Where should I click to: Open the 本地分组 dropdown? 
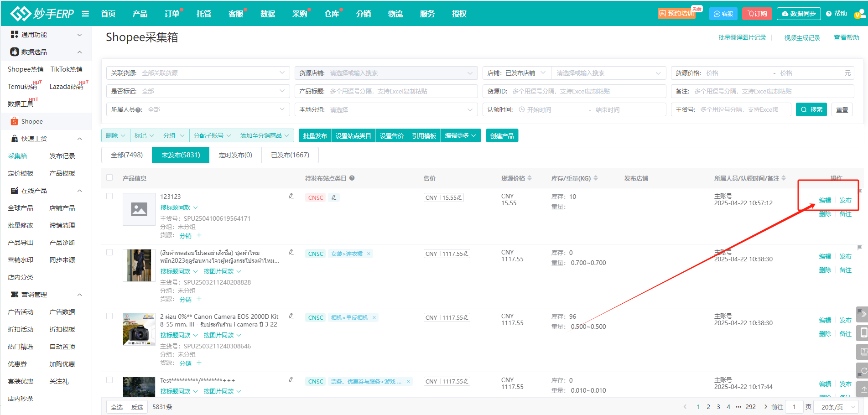386,109
